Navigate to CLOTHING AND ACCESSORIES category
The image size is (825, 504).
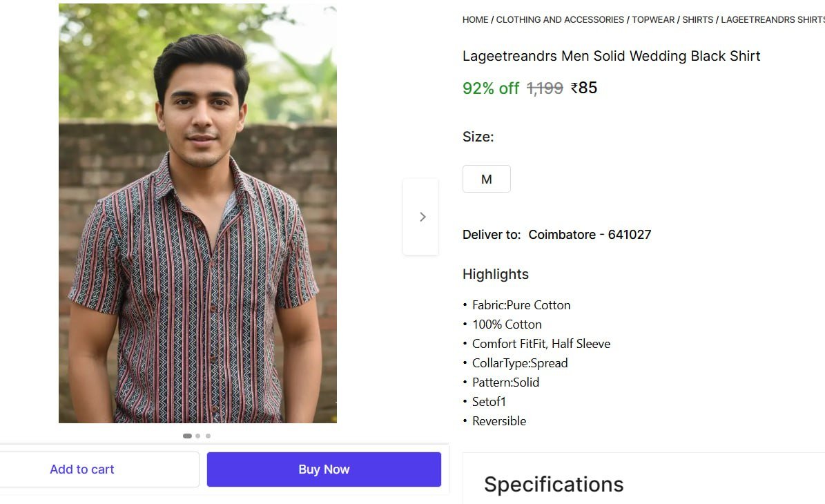(x=560, y=19)
